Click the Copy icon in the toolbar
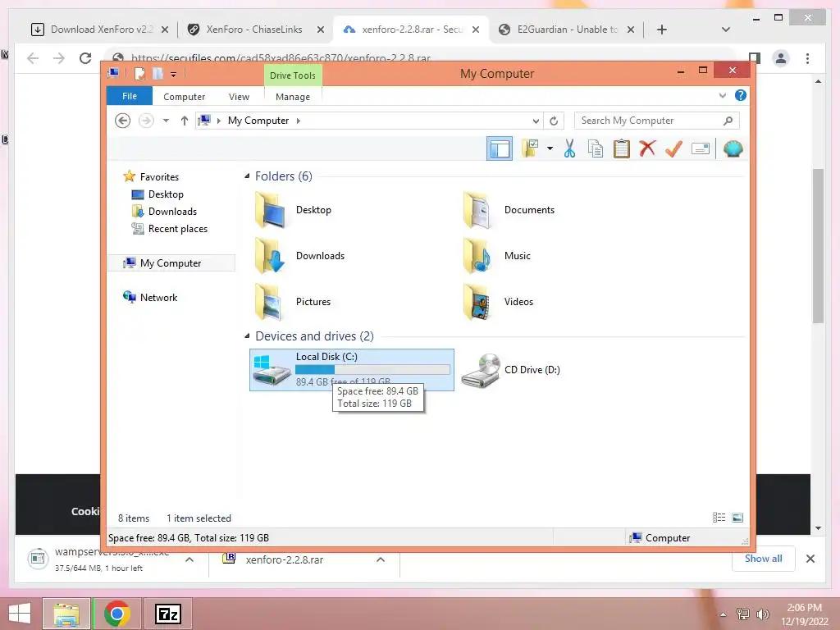Screen dimensions: 840x630 click(x=596, y=148)
